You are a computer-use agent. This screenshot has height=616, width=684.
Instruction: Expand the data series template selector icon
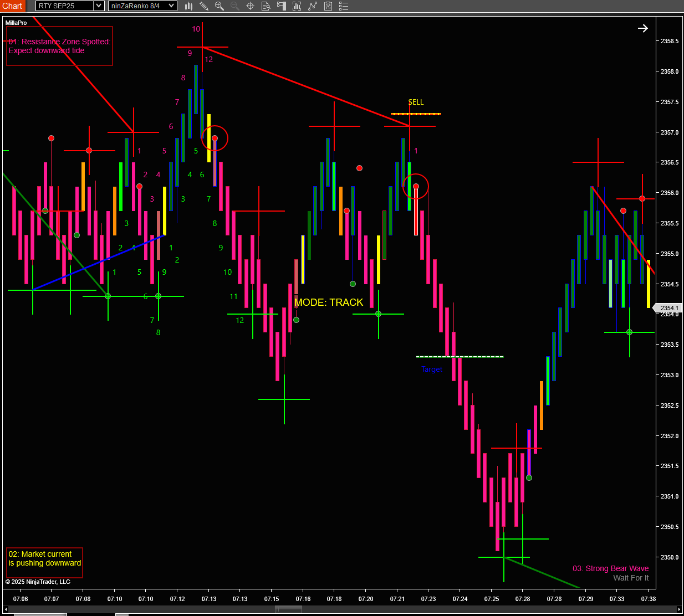point(328,6)
